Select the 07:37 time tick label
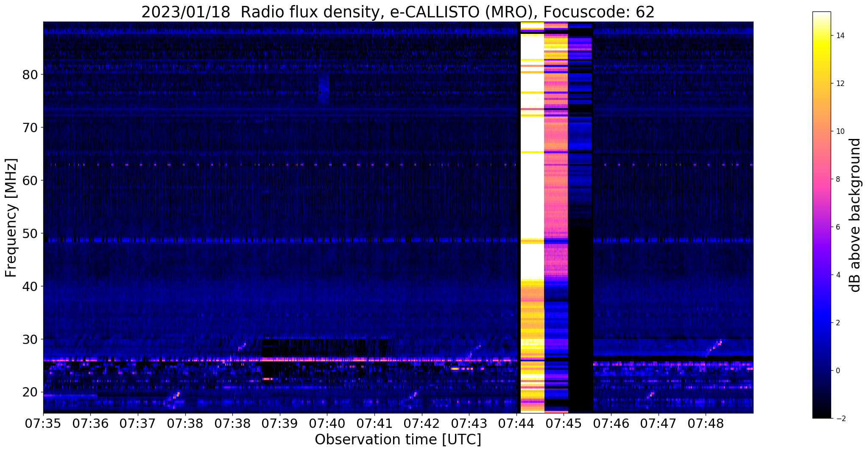The image size is (868, 452). [138, 424]
